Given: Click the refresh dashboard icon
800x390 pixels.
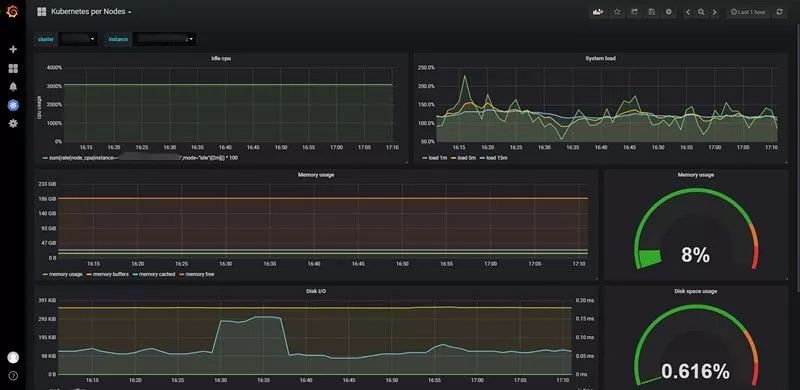Looking at the screenshot, I should (x=779, y=12).
